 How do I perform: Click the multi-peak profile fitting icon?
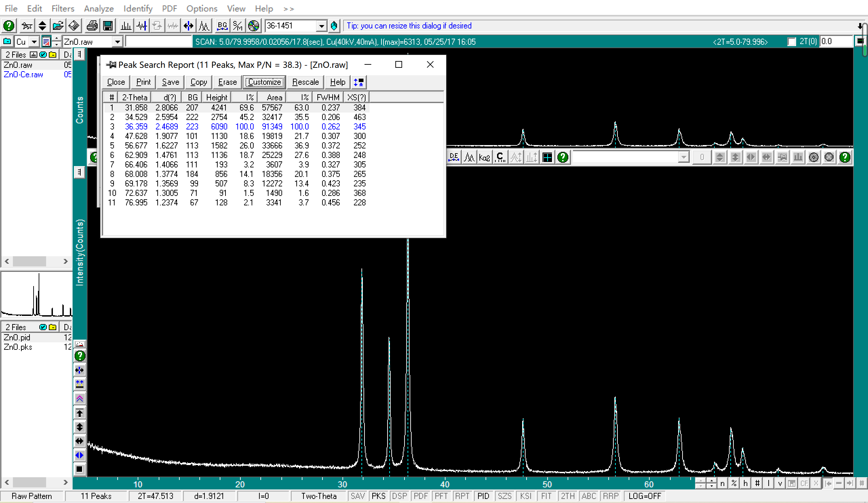204,26
